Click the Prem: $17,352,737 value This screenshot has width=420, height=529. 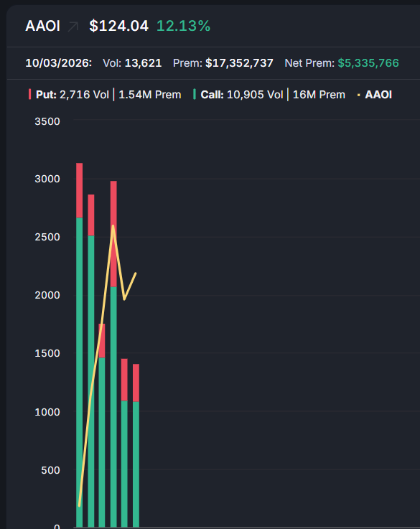pos(223,63)
